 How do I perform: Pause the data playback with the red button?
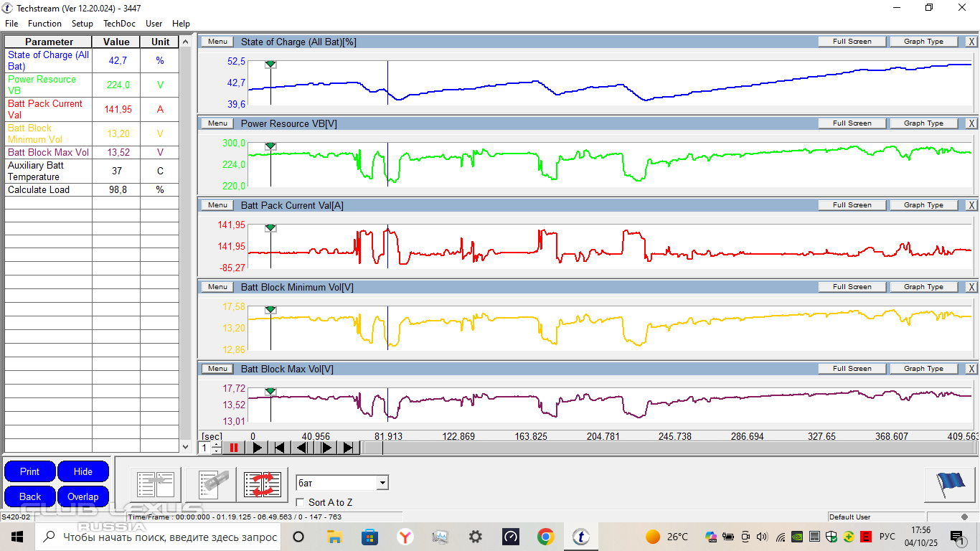(234, 448)
